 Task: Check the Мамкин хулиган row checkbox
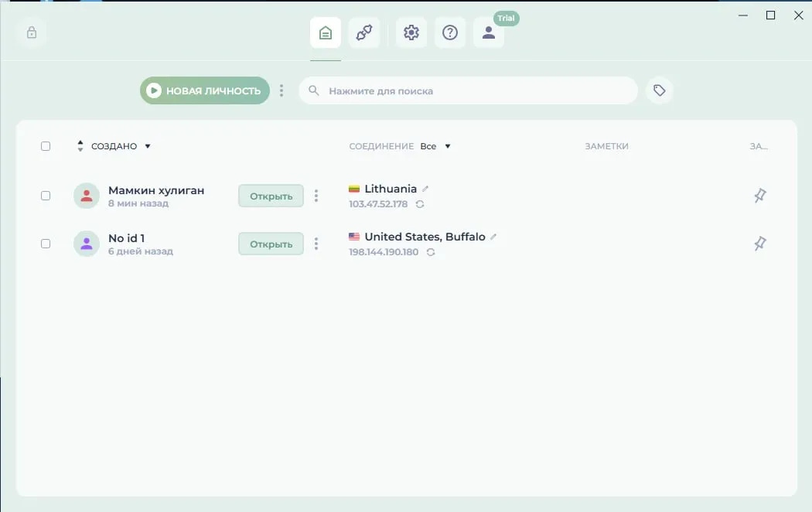46,196
